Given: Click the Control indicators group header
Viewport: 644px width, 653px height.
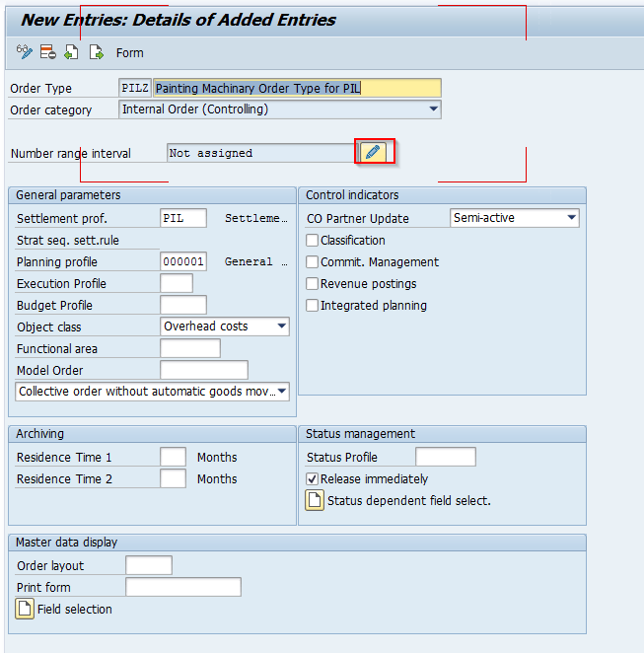Looking at the screenshot, I should [442, 195].
